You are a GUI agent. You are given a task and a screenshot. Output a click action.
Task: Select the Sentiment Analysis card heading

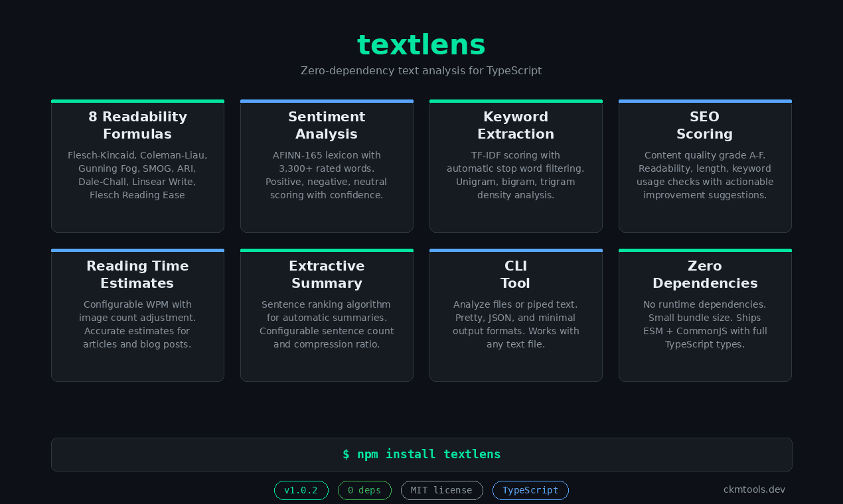(x=327, y=125)
